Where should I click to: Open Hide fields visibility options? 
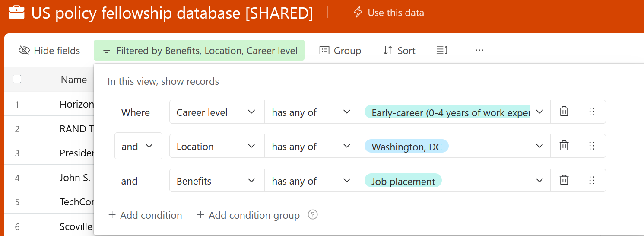[49, 51]
